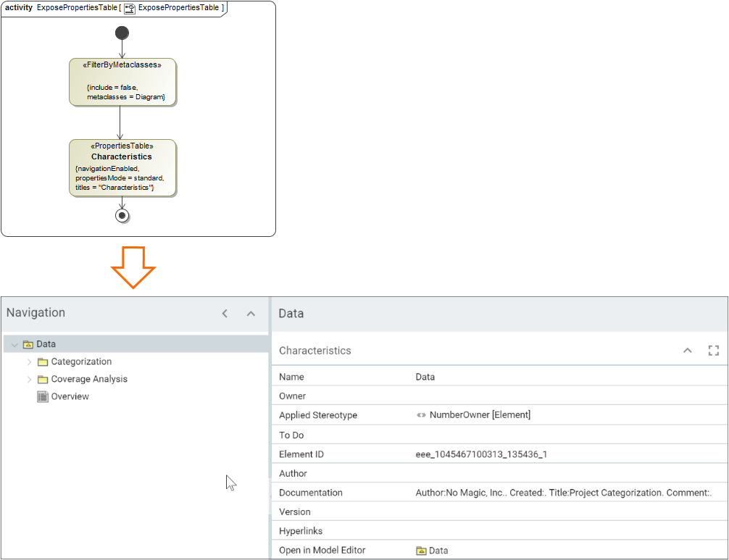Click the Hyperlinks property label
Image resolution: width=729 pixels, height=560 pixels.
click(301, 531)
